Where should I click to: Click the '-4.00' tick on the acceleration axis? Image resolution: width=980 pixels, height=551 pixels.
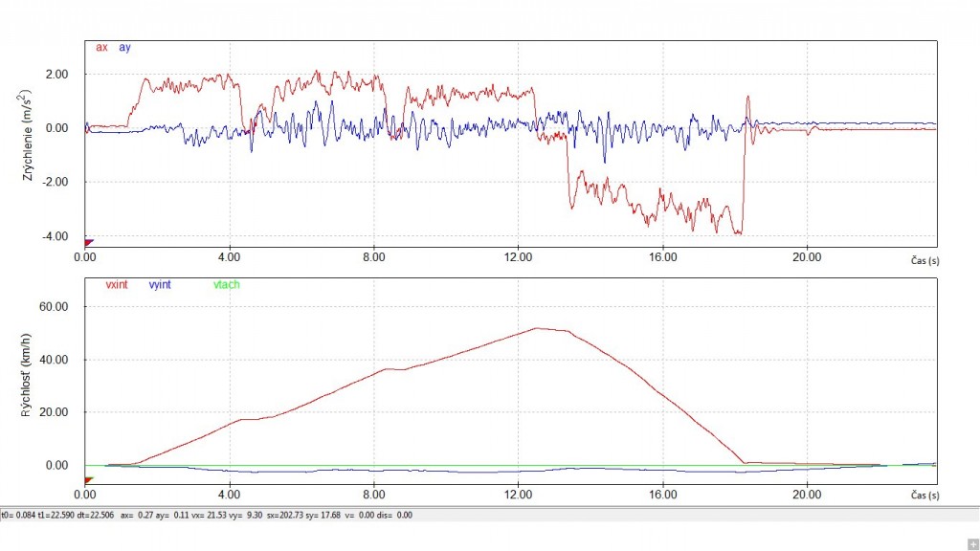click(55, 237)
